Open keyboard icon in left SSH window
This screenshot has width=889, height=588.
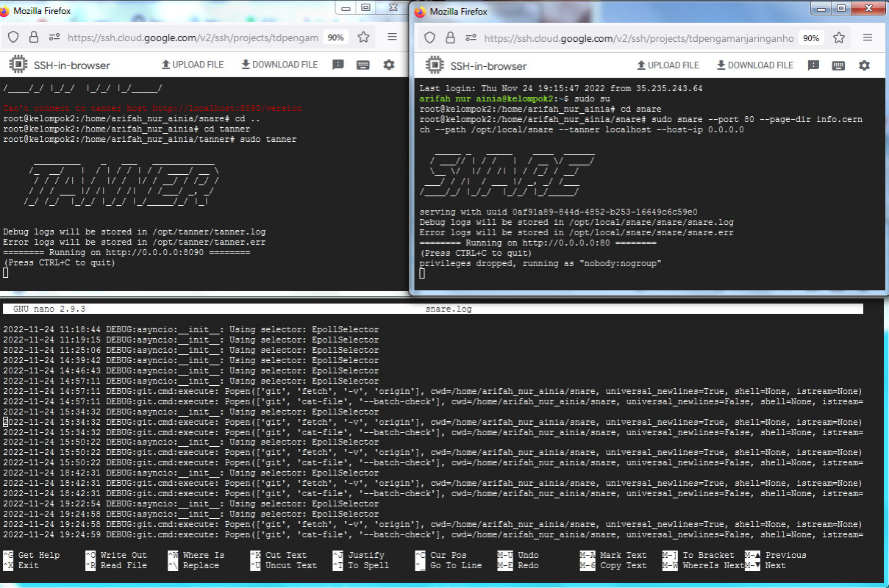click(363, 65)
